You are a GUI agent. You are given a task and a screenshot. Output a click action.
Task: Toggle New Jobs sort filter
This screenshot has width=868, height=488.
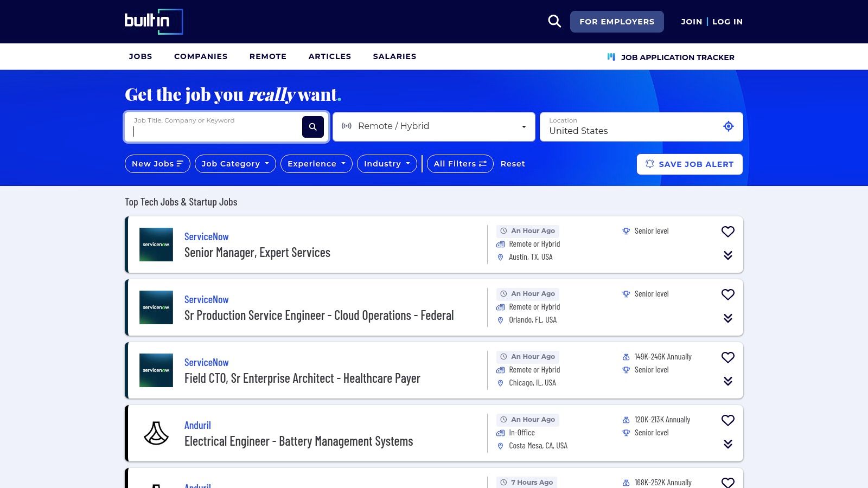point(157,164)
